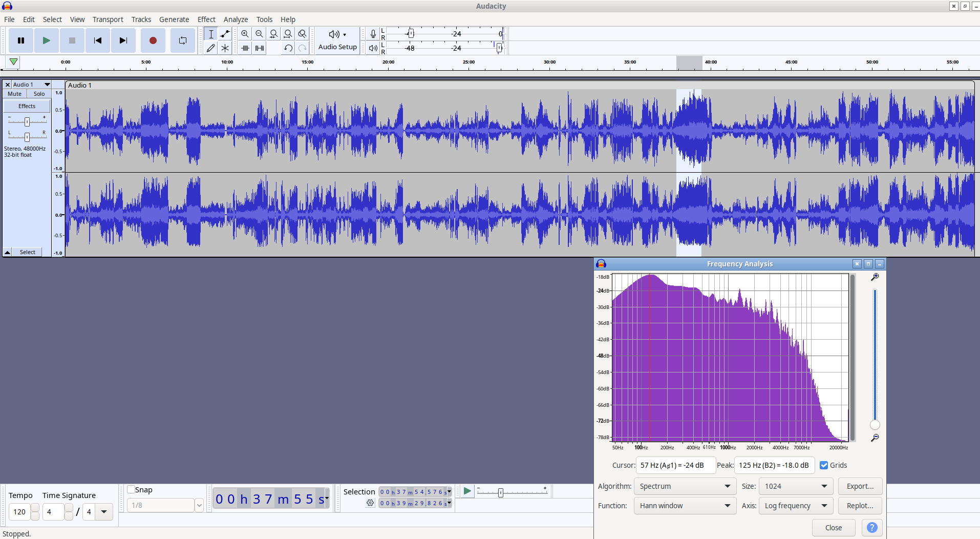Open the Size 1024 dropdown
The height and width of the screenshot is (539, 980).
(x=796, y=486)
